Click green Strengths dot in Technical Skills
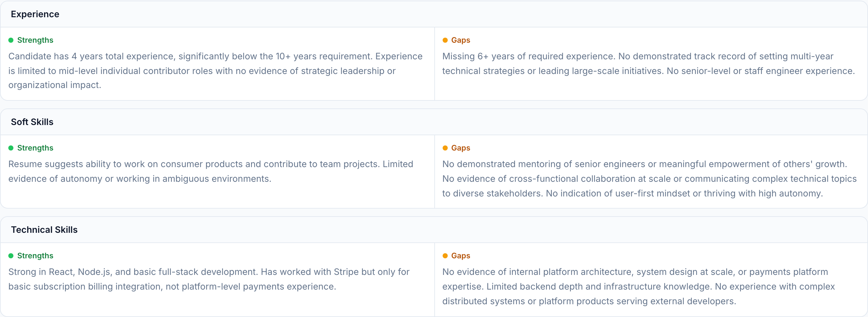Image resolution: width=868 pixels, height=317 pixels. click(x=11, y=255)
